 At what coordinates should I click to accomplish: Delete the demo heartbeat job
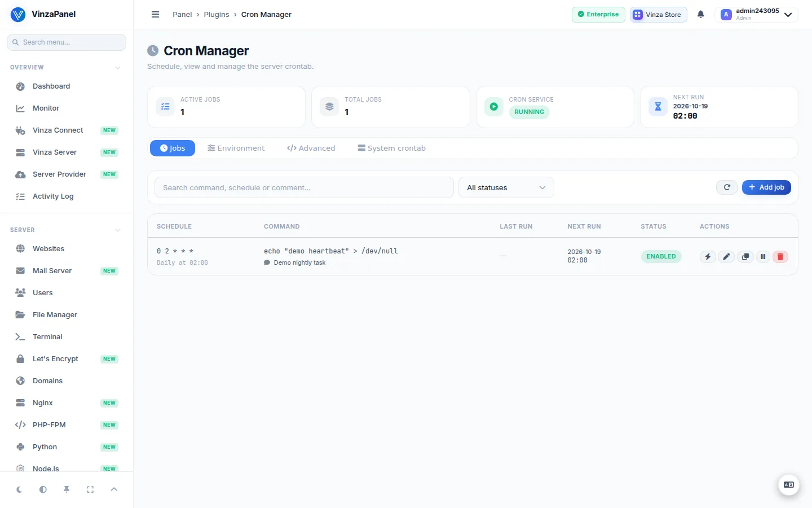780,257
